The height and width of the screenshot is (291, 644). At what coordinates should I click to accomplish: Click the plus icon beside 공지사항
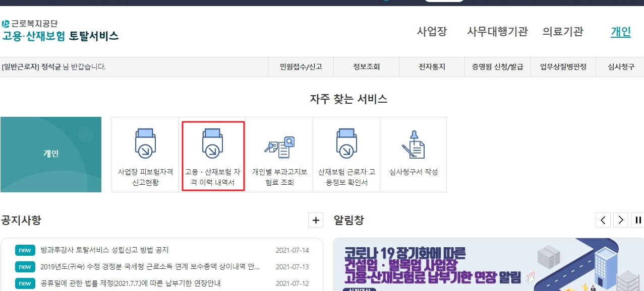click(316, 220)
